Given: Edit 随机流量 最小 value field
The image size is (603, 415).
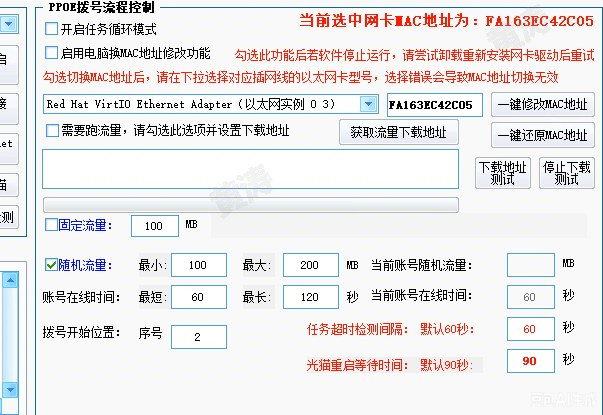Looking at the screenshot, I should (199, 265).
